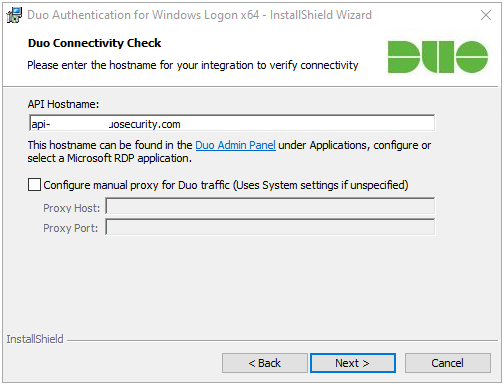Screen dimensions: 504x384
Task: Open the Duo Admin Panel link
Action: point(235,145)
